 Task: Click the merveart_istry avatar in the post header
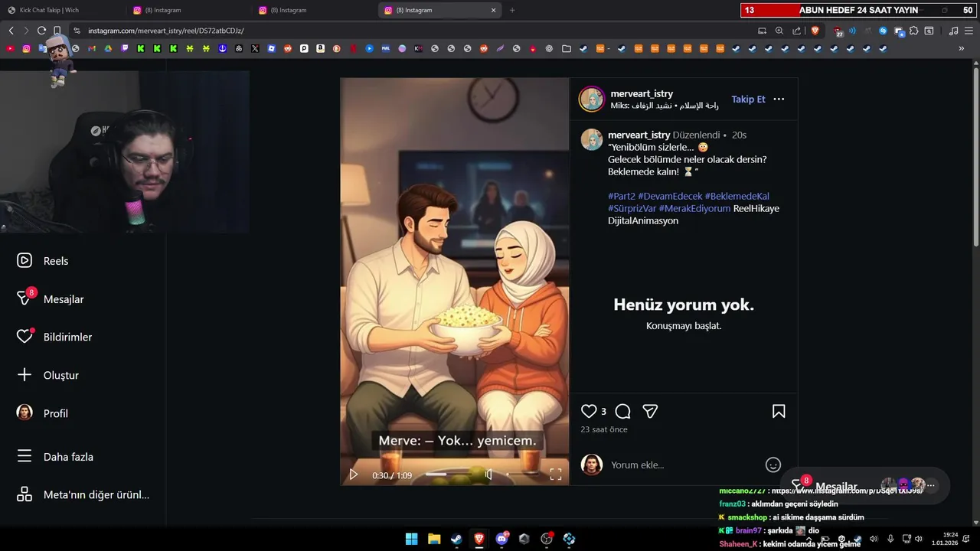592,99
